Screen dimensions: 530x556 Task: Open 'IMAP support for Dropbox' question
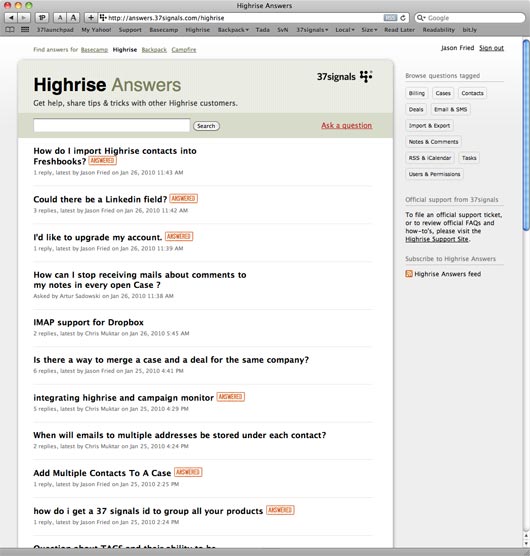88,322
